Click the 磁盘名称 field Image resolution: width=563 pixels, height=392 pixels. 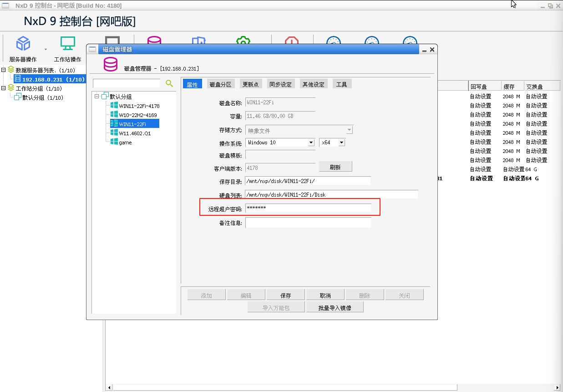point(280,102)
